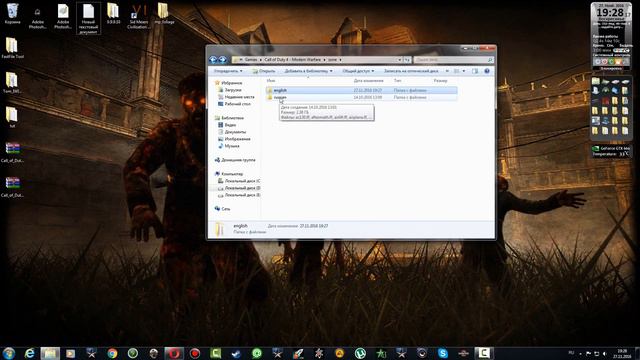Open the Упорядочить menu

(x=228, y=71)
